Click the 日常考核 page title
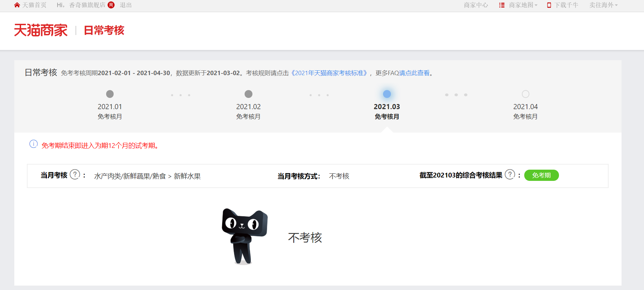This screenshot has width=644, height=290. (104, 30)
